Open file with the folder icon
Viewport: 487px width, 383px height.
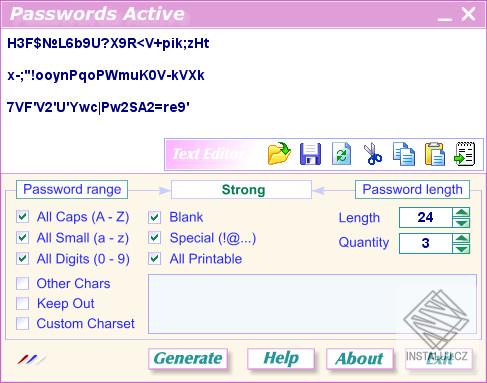tap(279, 154)
